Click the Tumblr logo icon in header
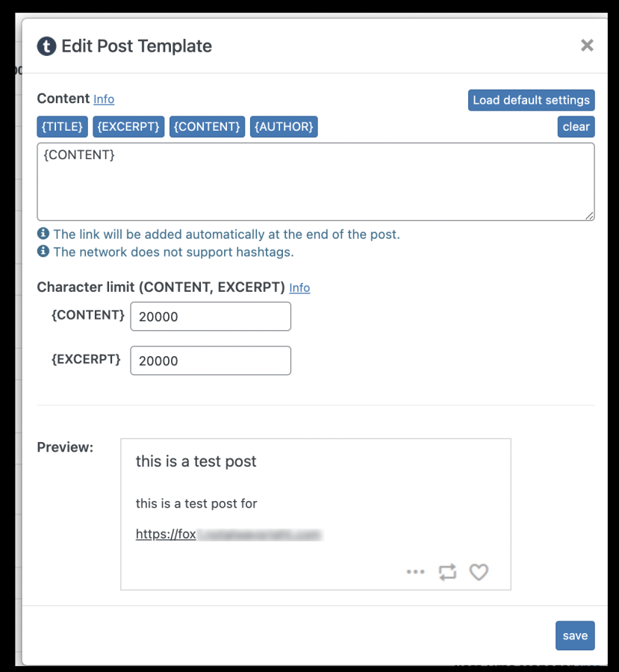Screen dimensions: 619x672 [47, 46]
